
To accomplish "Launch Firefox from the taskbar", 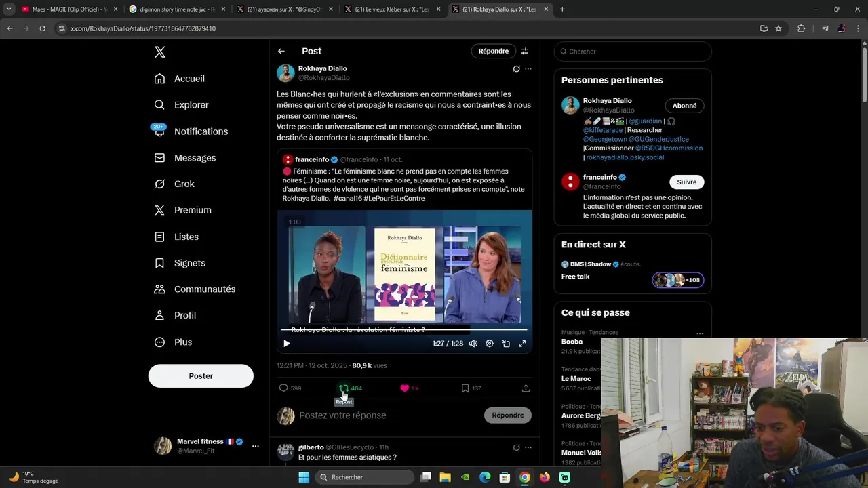I will (x=545, y=477).
